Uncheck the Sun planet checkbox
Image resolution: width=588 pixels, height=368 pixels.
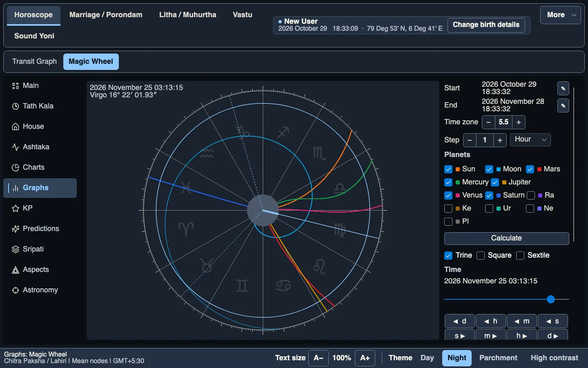(x=448, y=169)
